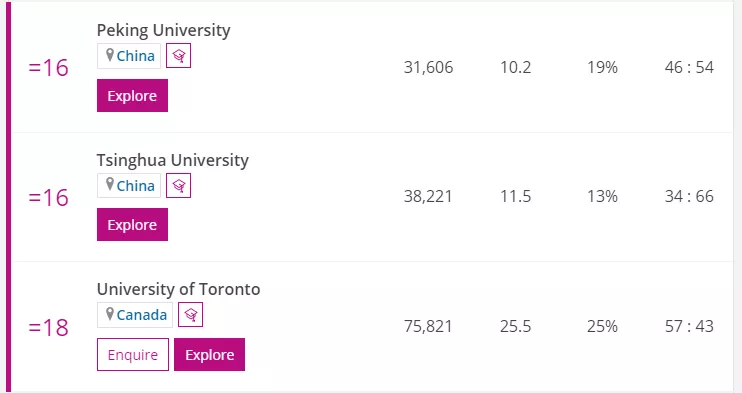Image resolution: width=742 pixels, height=393 pixels.
Task: Explore Peking University's profile
Action: [x=132, y=96]
